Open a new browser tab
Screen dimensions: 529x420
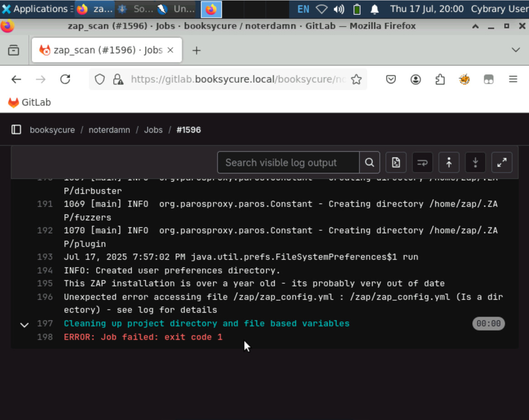click(x=196, y=50)
